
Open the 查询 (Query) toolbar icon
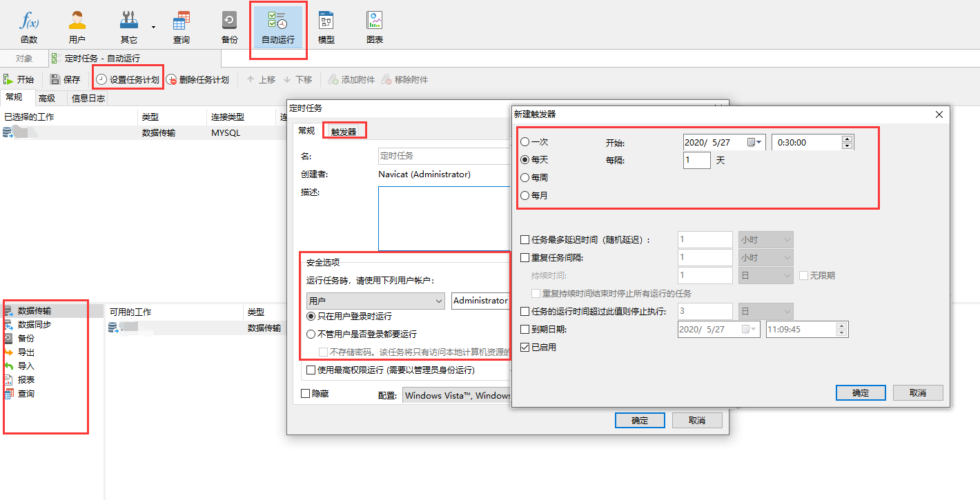(182, 28)
